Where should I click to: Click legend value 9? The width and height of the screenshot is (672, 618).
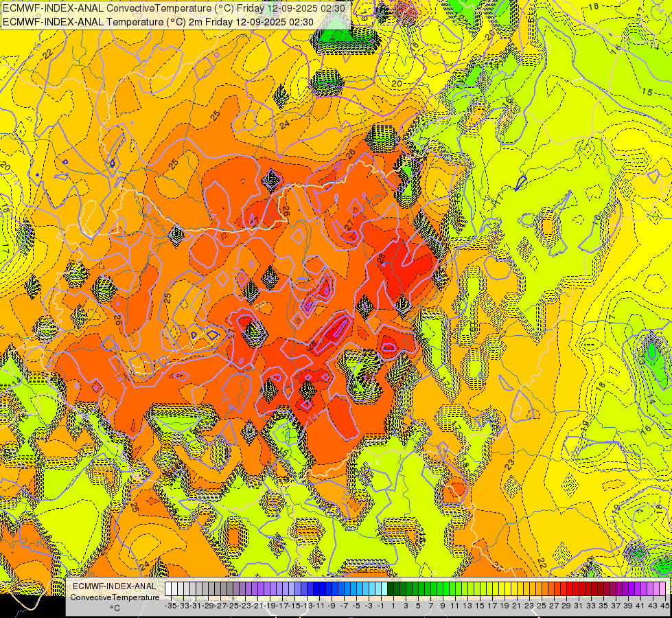[x=443, y=606]
